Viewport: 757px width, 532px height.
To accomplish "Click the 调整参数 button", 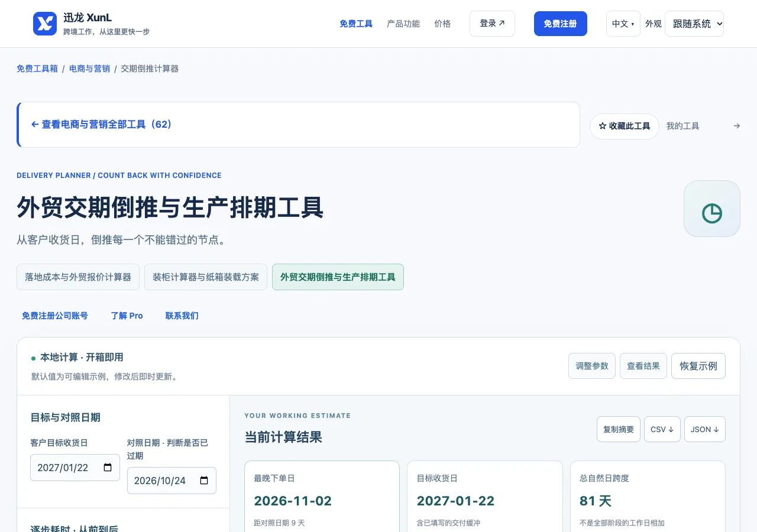I will coord(592,366).
